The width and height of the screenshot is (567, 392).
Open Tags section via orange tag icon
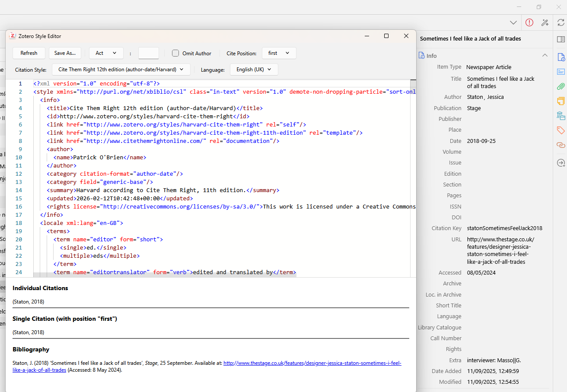[x=561, y=130]
